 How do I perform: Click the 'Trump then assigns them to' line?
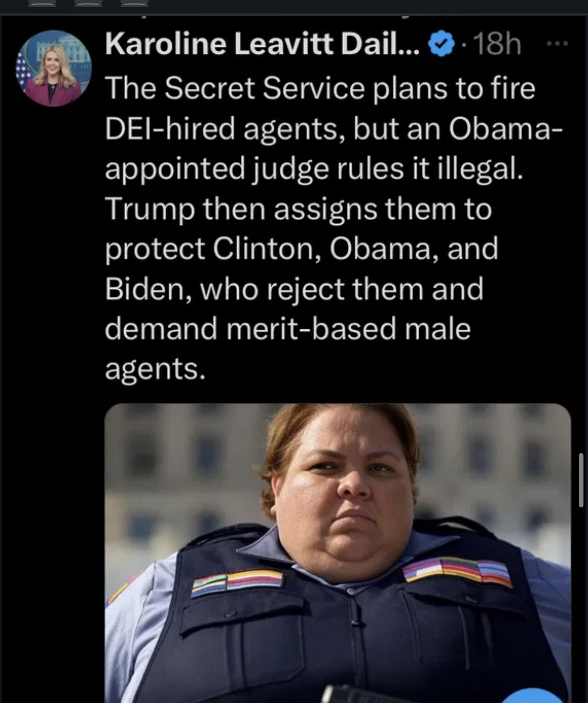pos(298,208)
